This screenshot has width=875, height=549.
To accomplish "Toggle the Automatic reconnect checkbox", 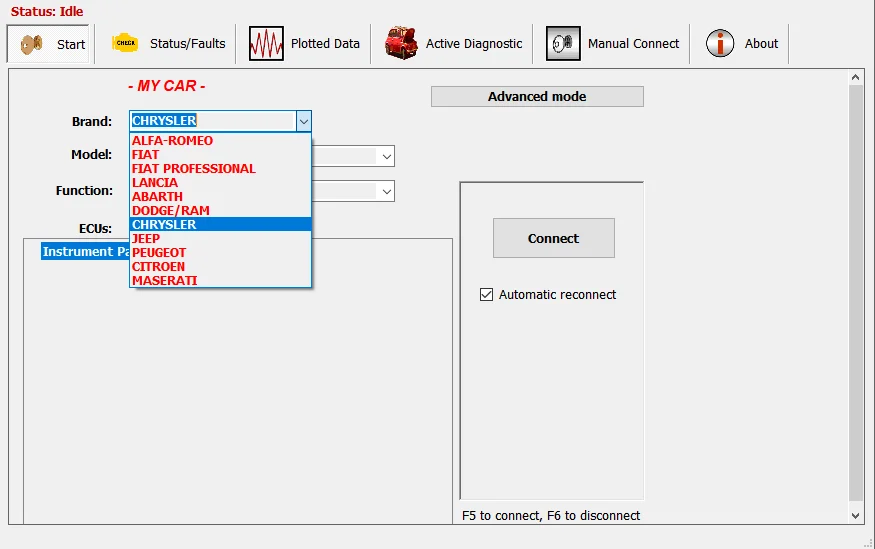I will coord(486,295).
